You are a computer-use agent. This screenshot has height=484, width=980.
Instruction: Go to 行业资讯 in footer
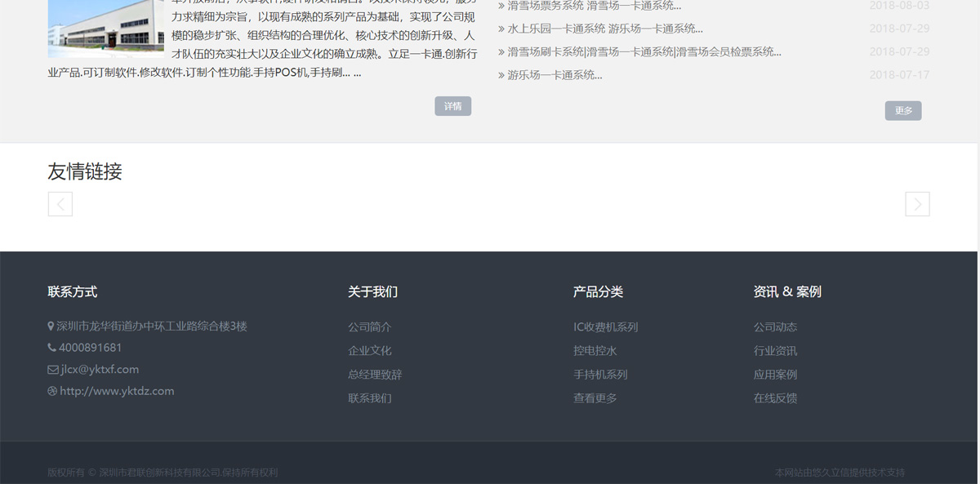[x=775, y=351]
